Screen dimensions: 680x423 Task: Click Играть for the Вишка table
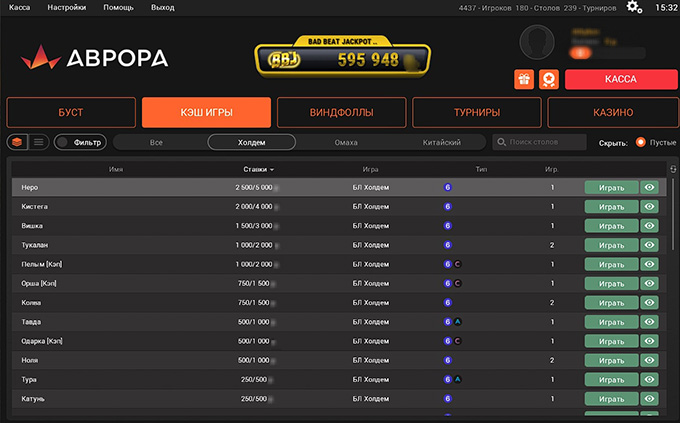point(611,226)
